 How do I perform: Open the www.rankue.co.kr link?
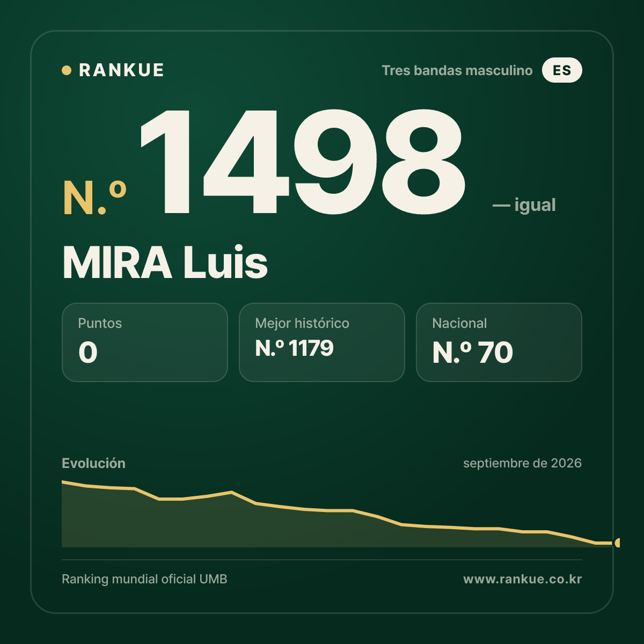(523, 579)
